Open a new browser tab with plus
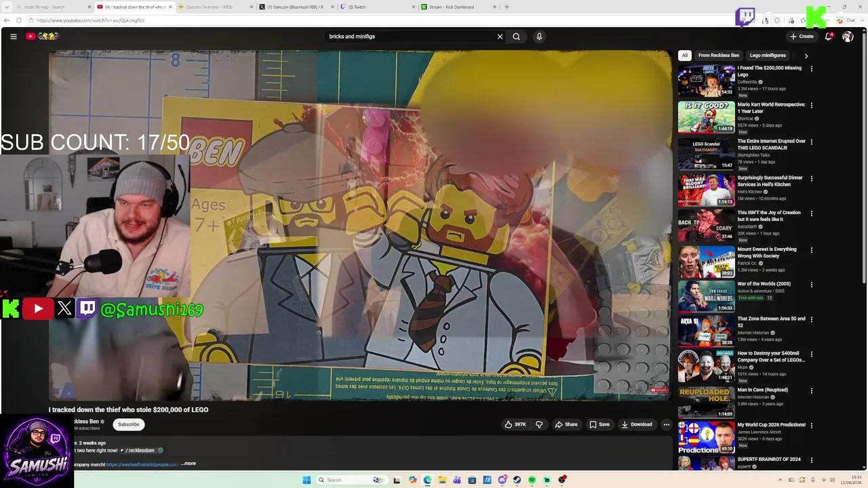The height and width of the screenshot is (488, 868). pyautogui.click(x=507, y=7)
